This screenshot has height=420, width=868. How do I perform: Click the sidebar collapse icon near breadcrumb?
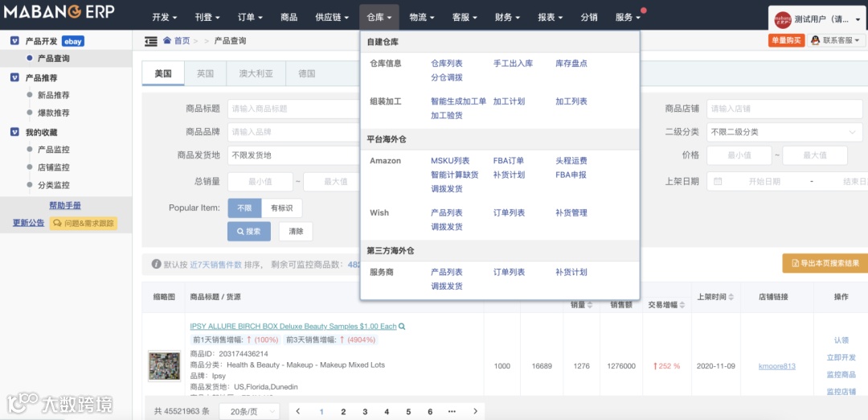pyautogui.click(x=150, y=41)
